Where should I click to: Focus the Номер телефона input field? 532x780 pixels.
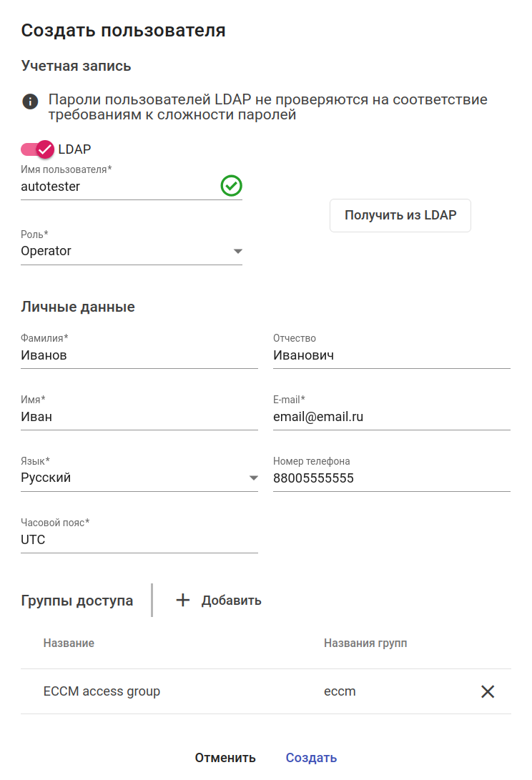[391, 478]
